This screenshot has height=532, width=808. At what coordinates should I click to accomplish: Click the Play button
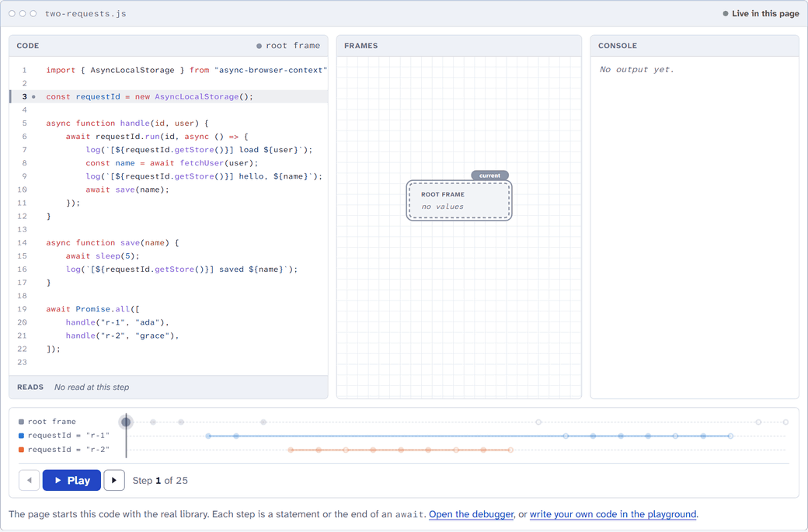coord(71,481)
